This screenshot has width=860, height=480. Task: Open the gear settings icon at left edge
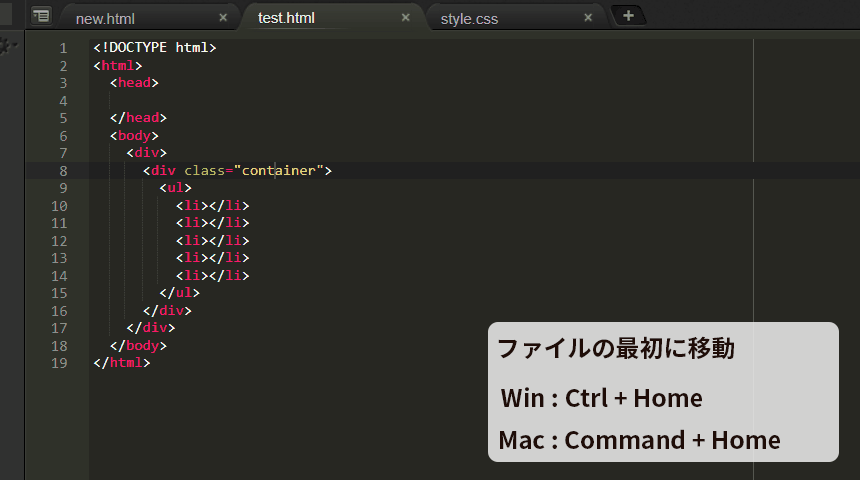tap(7, 46)
